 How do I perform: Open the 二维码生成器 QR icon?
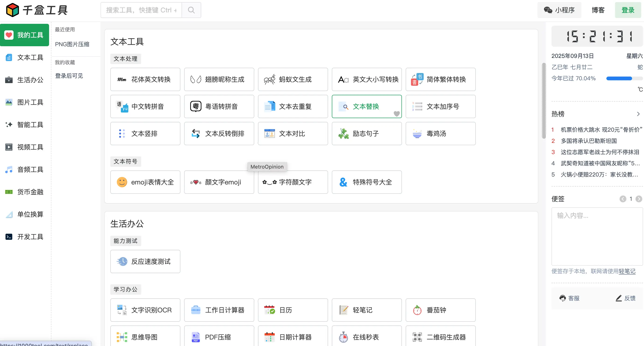[x=417, y=337]
